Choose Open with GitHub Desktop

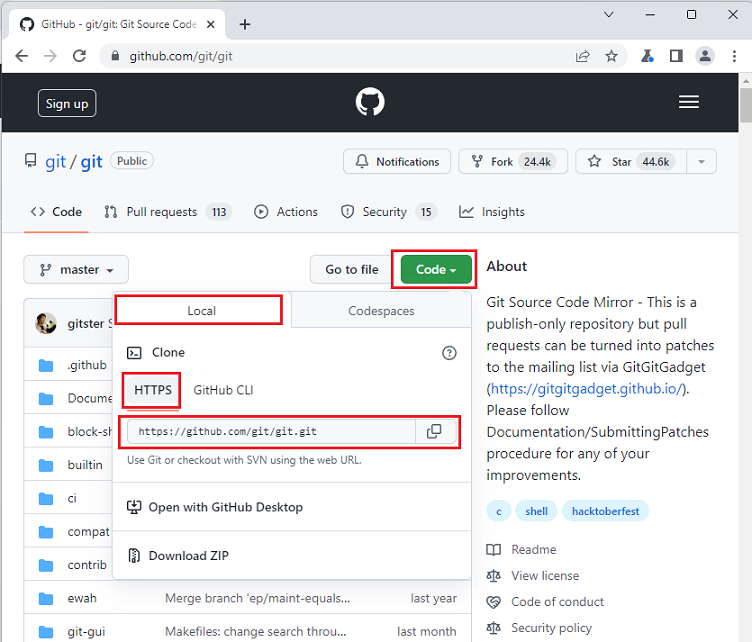[215, 507]
